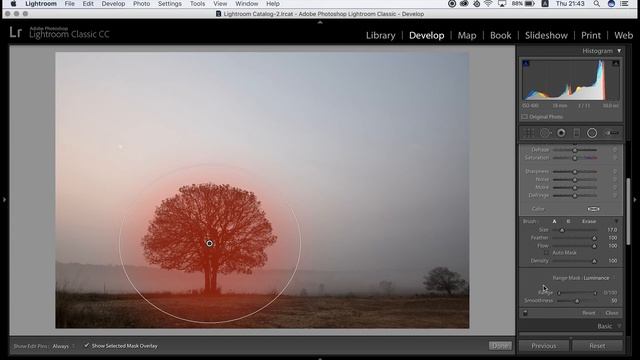
Task: Select the Adjustment Brush tool
Action: [x=611, y=133]
